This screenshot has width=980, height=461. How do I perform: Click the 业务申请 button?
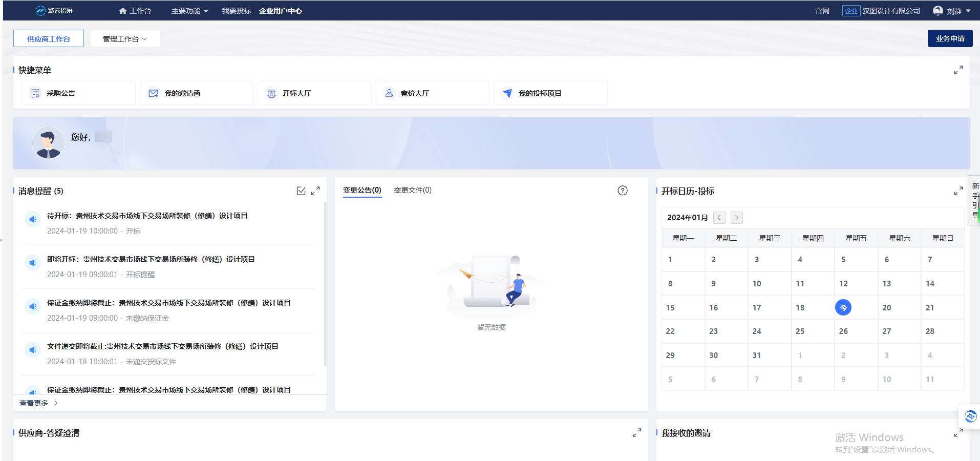click(x=949, y=38)
